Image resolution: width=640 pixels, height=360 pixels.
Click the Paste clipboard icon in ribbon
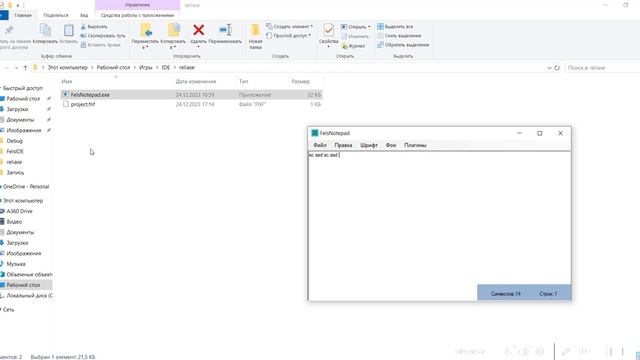[x=69, y=30]
